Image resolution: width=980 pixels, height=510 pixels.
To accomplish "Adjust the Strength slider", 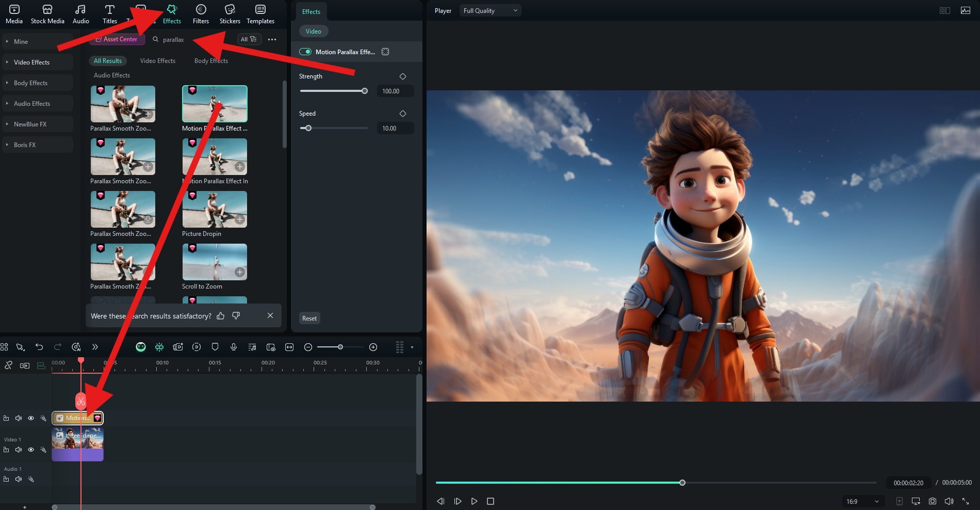I will tap(334, 91).
